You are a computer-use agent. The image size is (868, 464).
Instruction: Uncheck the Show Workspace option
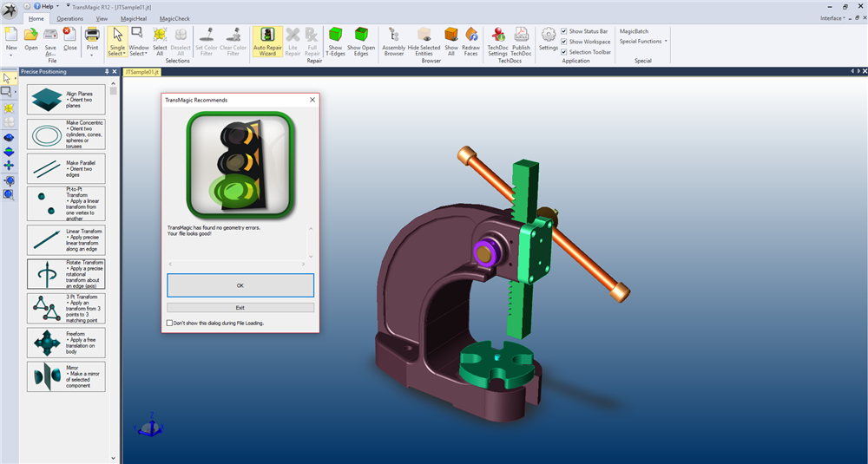tap(564, 42)
